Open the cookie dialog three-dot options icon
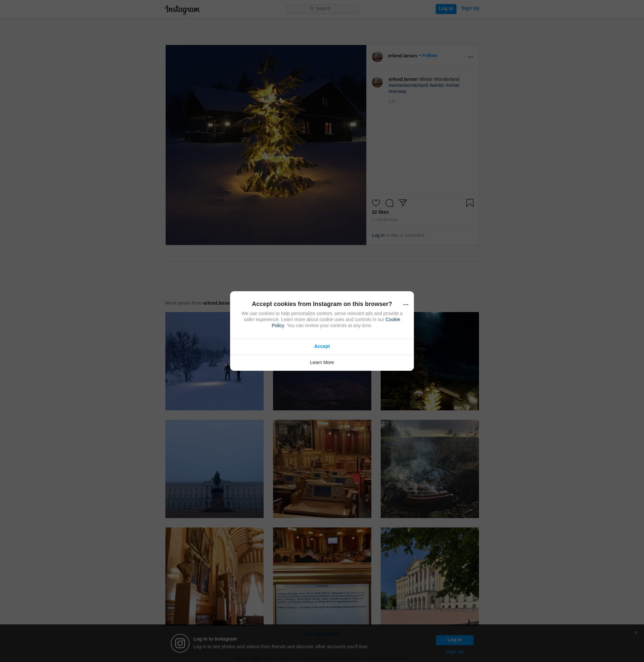The height and width of the screenshot is (662, 644). click(406, 305)
